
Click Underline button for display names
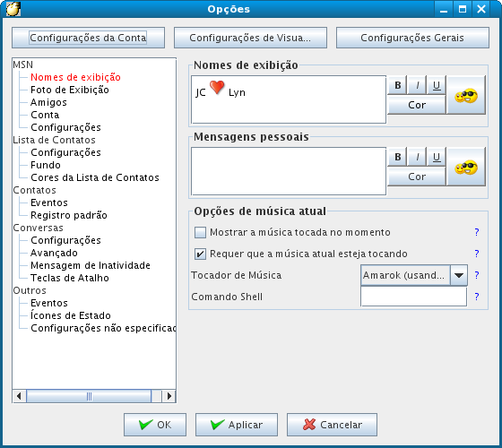point(436,85)
